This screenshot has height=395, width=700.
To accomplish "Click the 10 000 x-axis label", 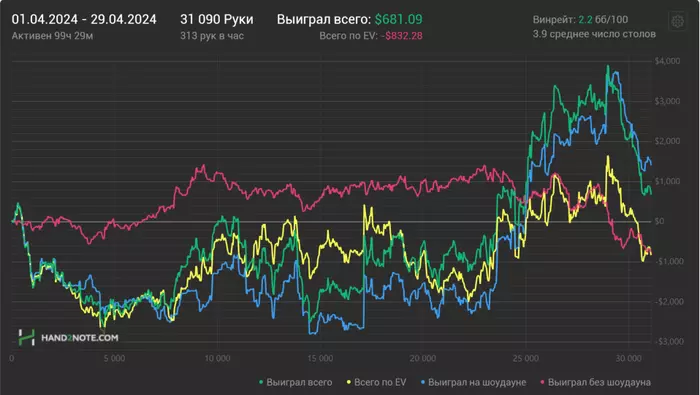I will 217,358.
